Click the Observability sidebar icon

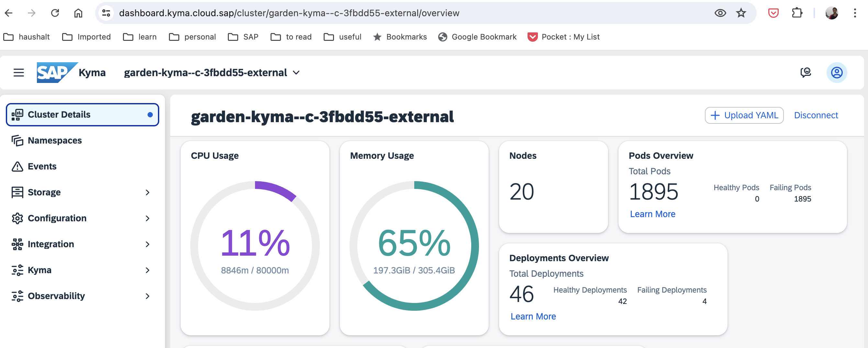click(x=17, y=296)
